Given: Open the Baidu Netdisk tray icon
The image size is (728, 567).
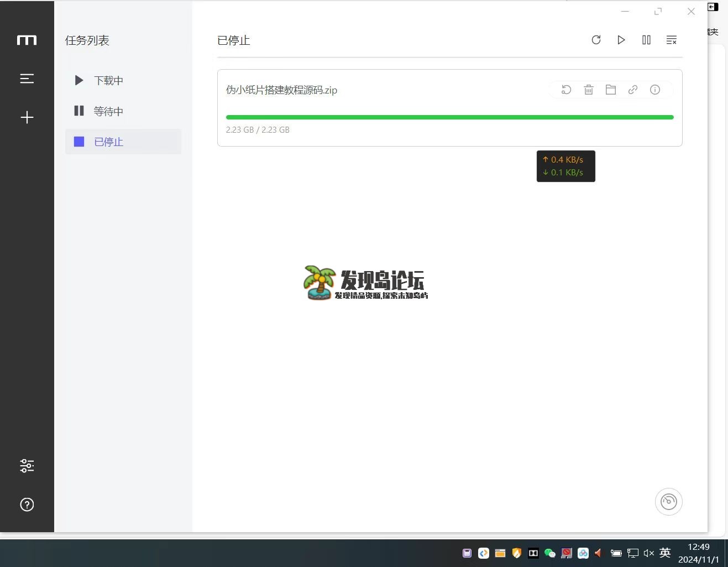Looking at the screenshot, I should [583, 553].
